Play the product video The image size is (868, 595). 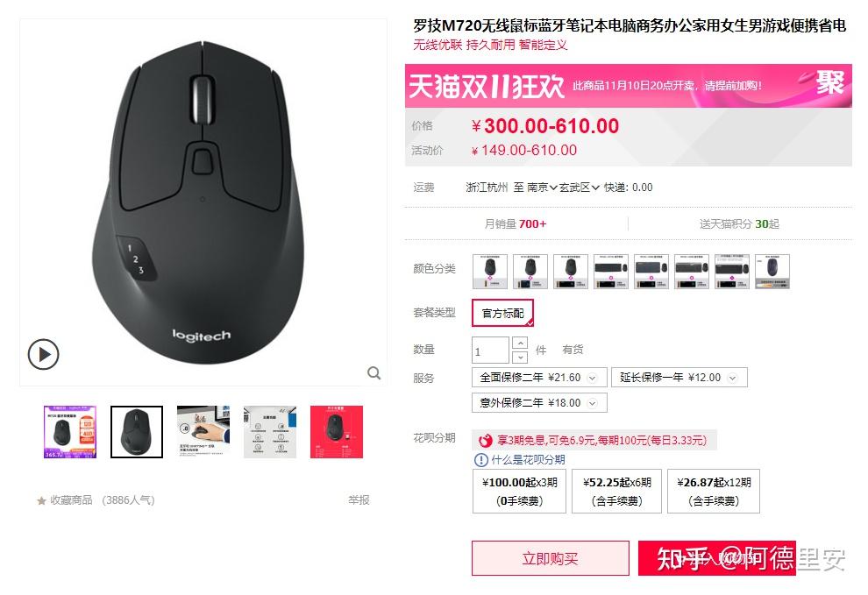(43, 354)
